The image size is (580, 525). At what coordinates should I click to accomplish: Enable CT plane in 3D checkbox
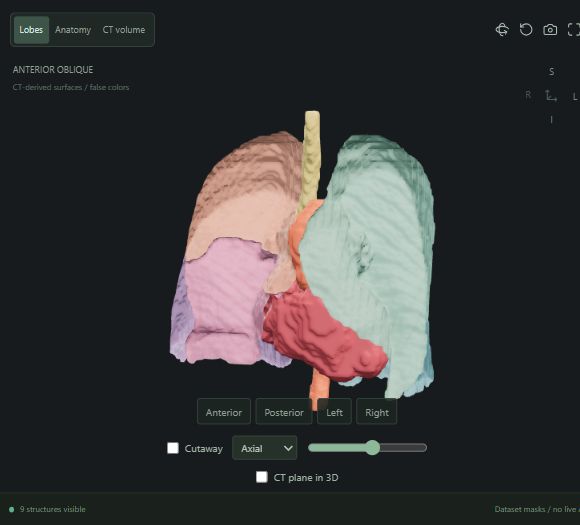click(x=262, y=477)
